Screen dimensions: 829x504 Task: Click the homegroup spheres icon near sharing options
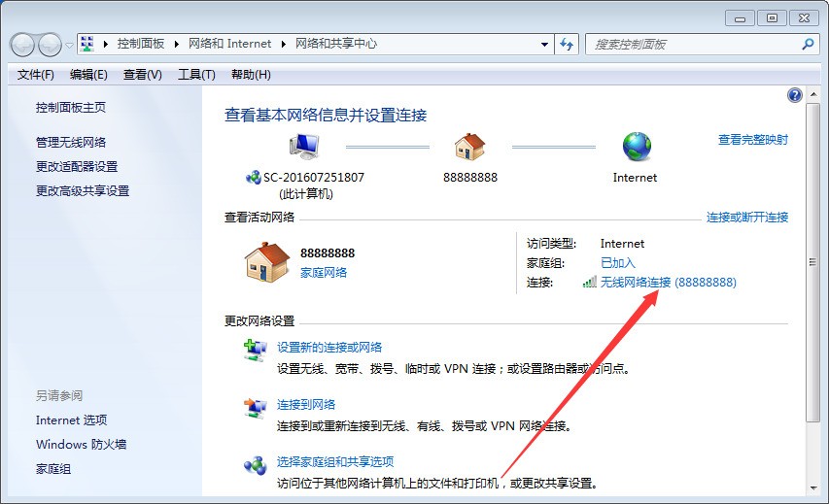pos(256,465)
